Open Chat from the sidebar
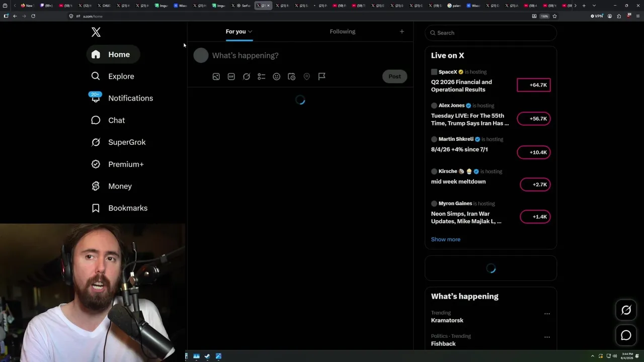This screenshot has height=362, width=644. click(108, 120)
